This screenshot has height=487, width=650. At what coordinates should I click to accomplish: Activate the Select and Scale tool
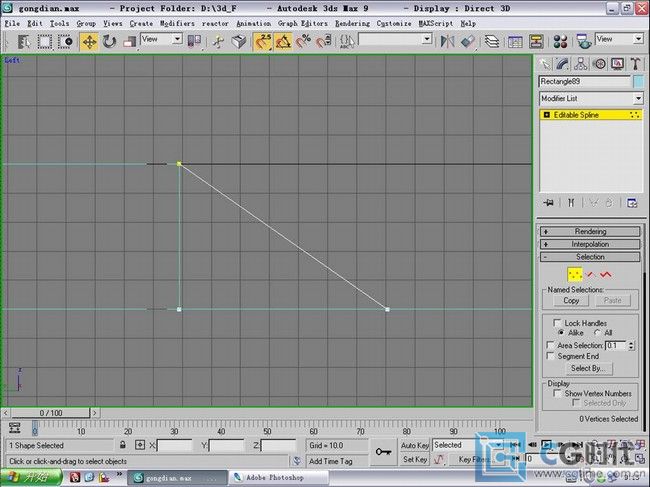130,41
